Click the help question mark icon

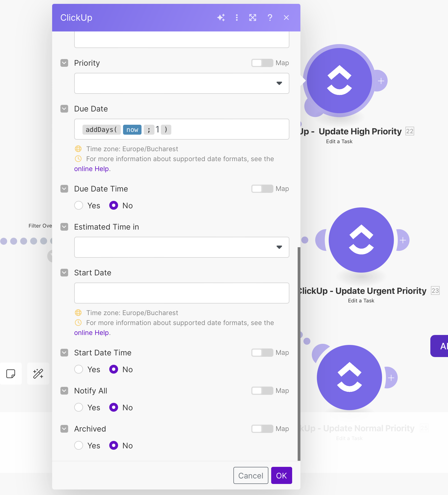(x=270, y=17)
